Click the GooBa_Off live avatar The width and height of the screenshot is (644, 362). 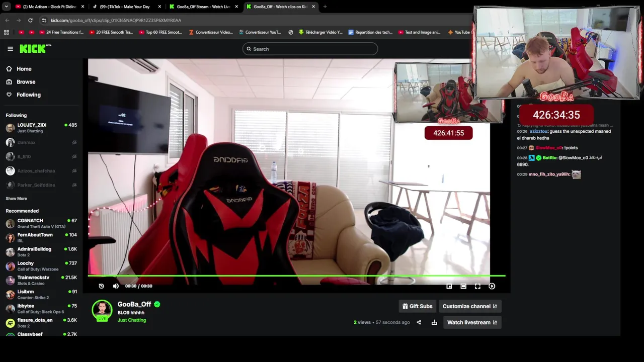(x=102, y=310)
